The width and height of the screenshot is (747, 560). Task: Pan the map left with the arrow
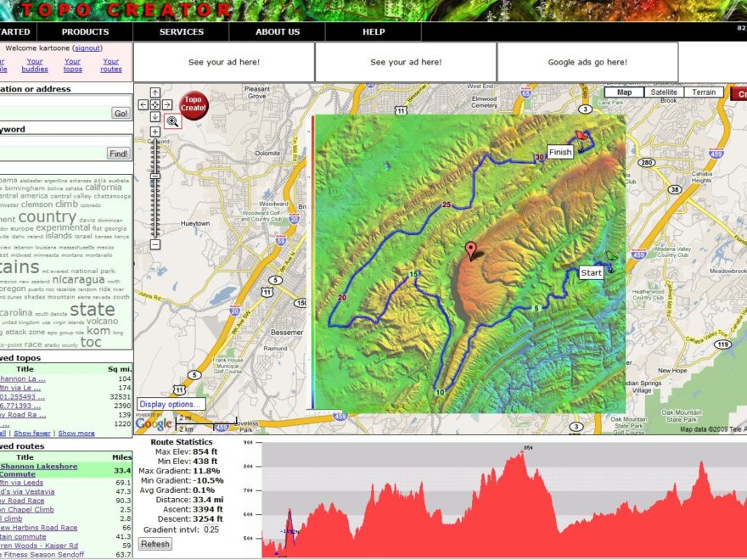point(143,104)
